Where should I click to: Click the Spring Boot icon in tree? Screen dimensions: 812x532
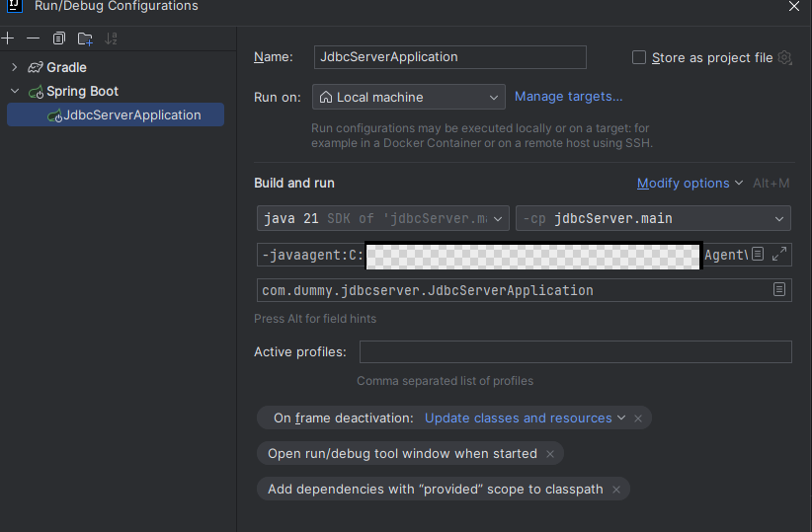[36, 92]
